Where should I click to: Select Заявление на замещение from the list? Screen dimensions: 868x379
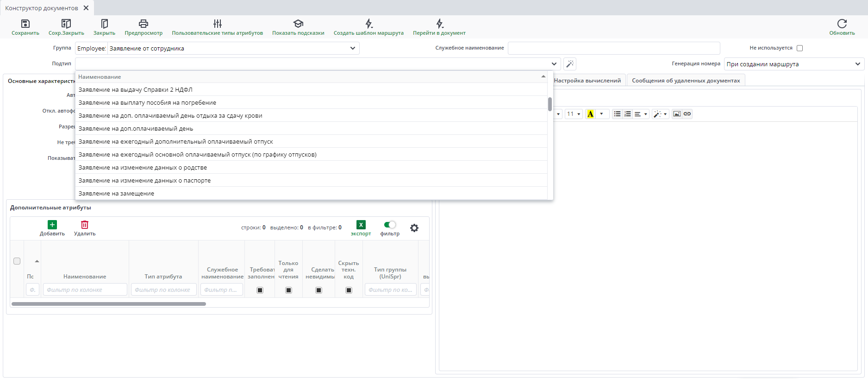(116, 194)
